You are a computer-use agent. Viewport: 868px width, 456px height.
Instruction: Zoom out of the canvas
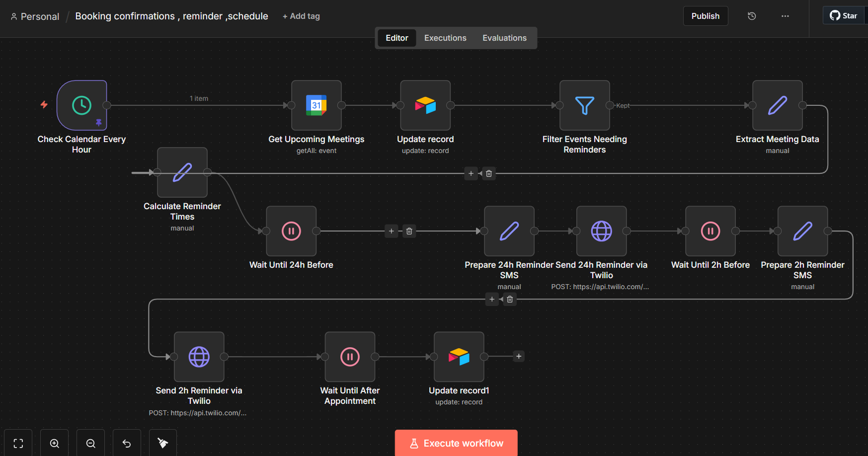pos(91,443)
